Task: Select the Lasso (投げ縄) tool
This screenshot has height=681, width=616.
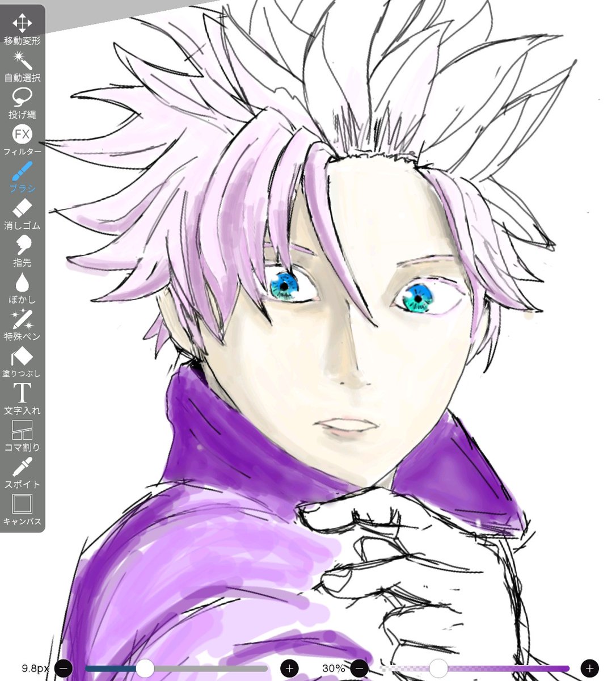Action: 22,103
